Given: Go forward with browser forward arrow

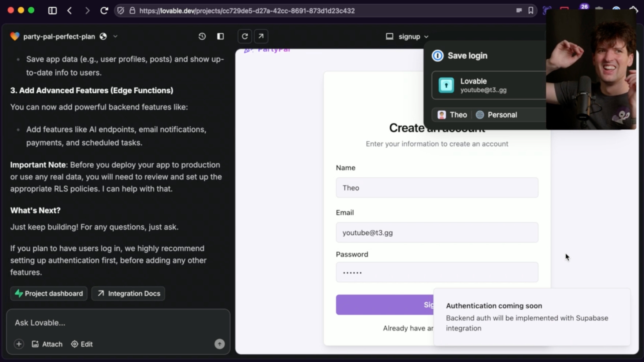Looking at the screenshot, I should 87,11.
